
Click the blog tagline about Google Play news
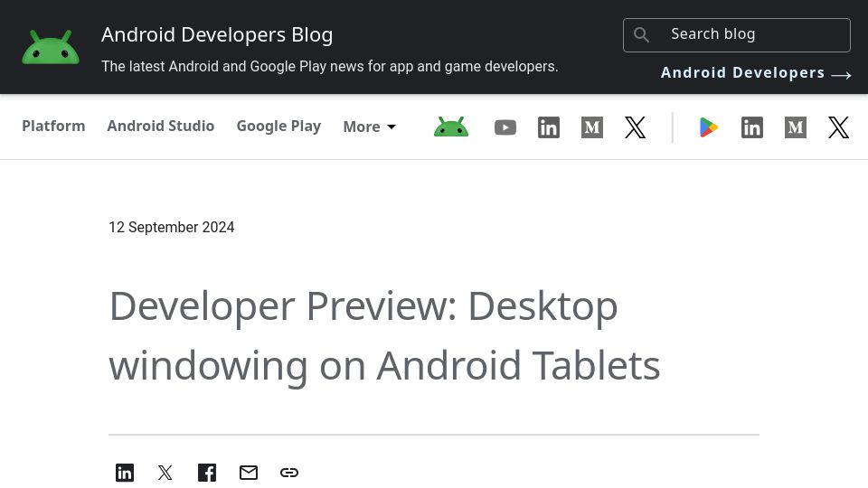click(329, 66)
